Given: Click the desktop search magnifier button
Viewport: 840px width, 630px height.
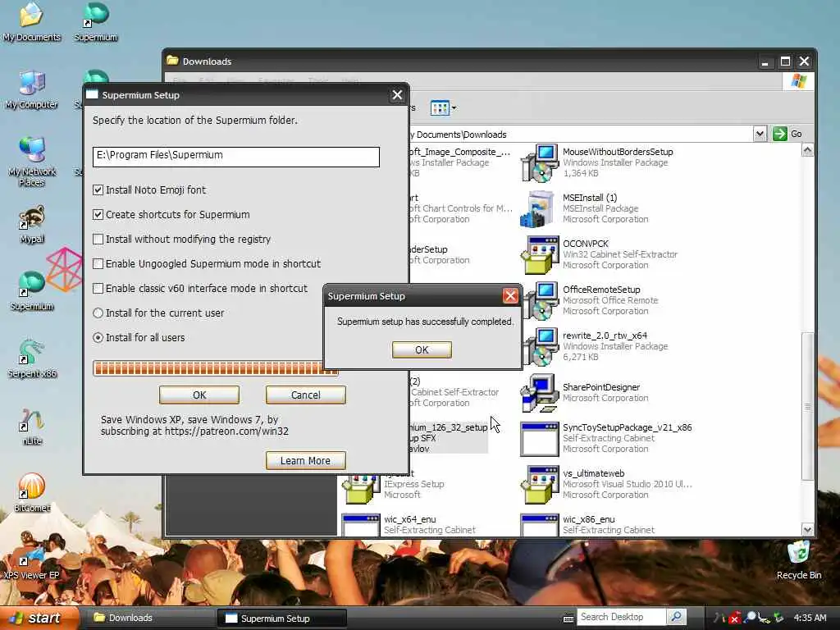Looking at the screenshot, I should [x=676, y=617].
